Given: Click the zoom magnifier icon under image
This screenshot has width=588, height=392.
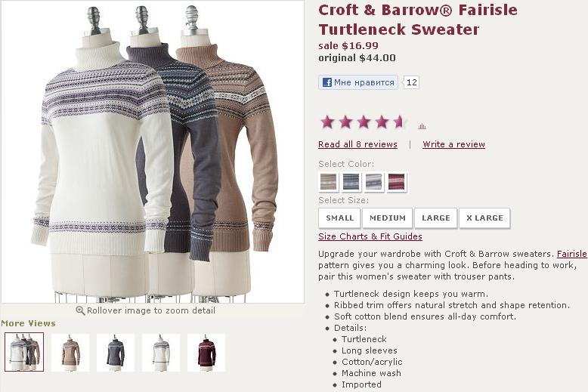Looking at the screenshot, I should point(80,310).
